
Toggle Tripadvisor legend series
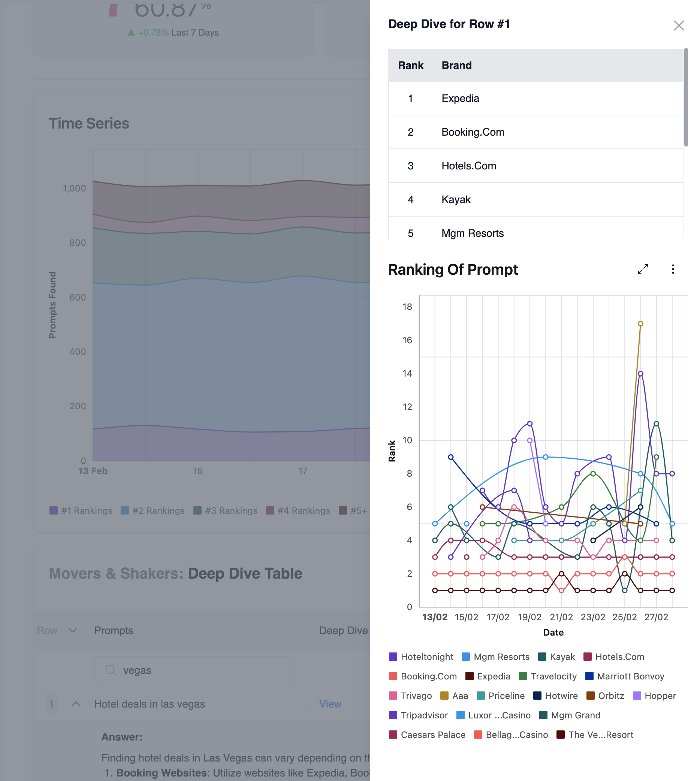[x=418, y=715]
